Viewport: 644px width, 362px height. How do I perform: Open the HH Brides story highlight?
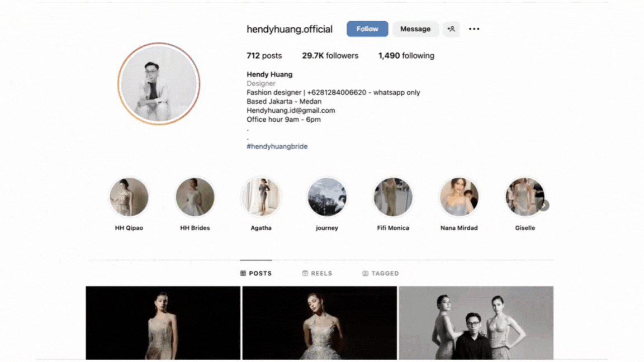point(195,197)
